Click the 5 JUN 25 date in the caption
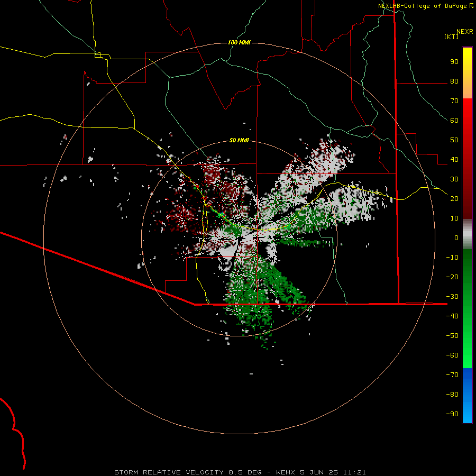476x476 pixels. tap(319, 472)
